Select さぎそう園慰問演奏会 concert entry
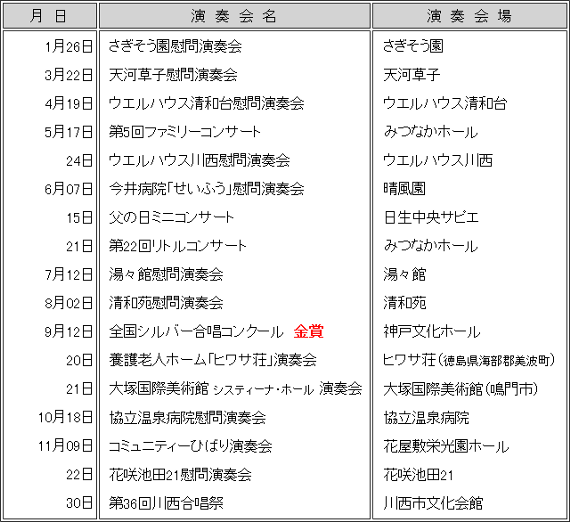Image resolution: width=570 pixels, height=522 pixels. (175, 47)
